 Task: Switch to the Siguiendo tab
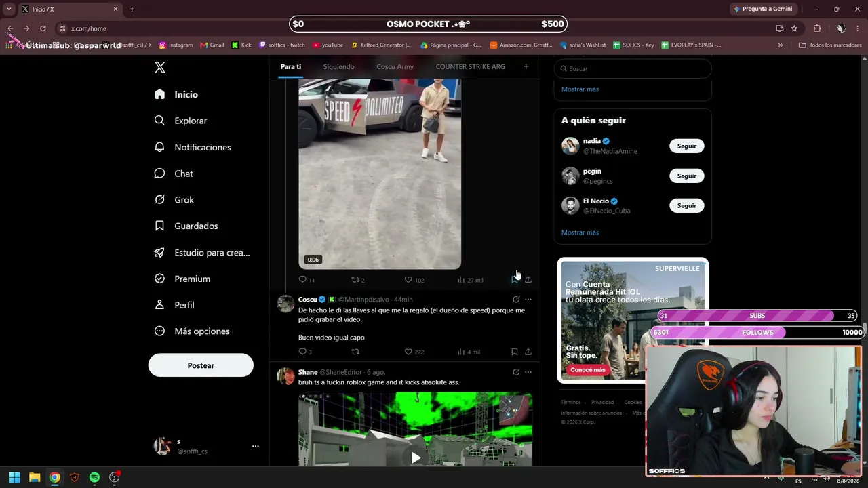[338, 66]
